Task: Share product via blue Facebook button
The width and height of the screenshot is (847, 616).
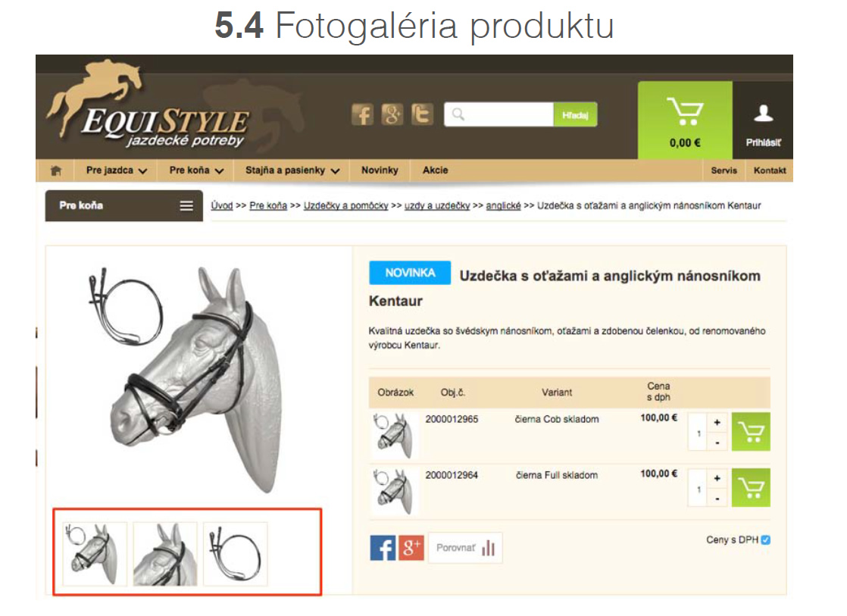Action: click(x=383, y=547)
